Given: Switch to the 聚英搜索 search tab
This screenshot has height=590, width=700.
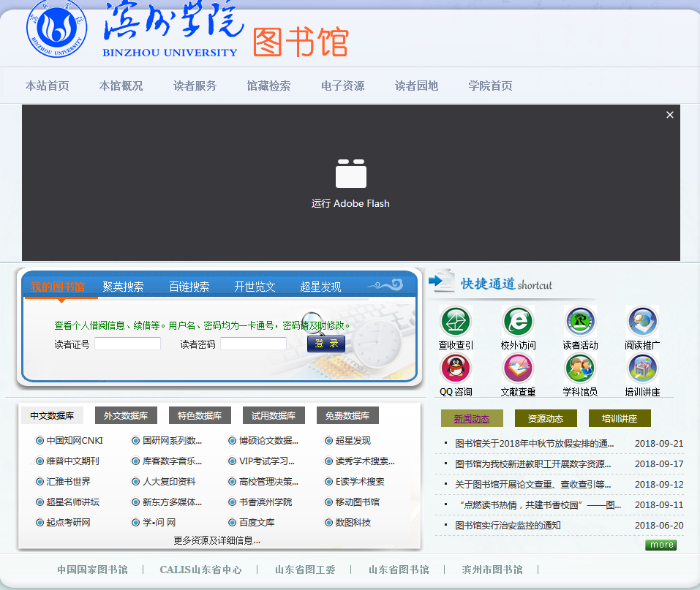Looking at the screenshot, I should 123,287.
